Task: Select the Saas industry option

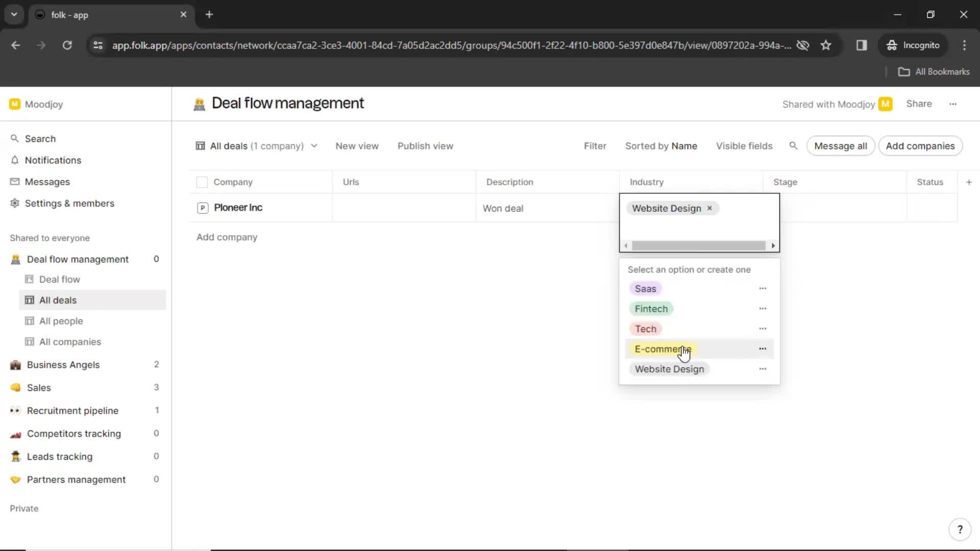Action: click(646, 289)
